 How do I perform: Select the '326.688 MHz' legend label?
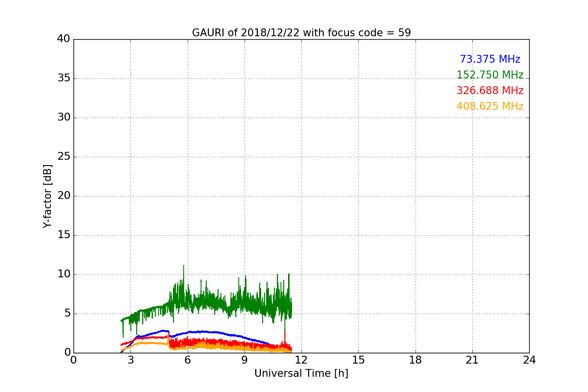(490, 91)
